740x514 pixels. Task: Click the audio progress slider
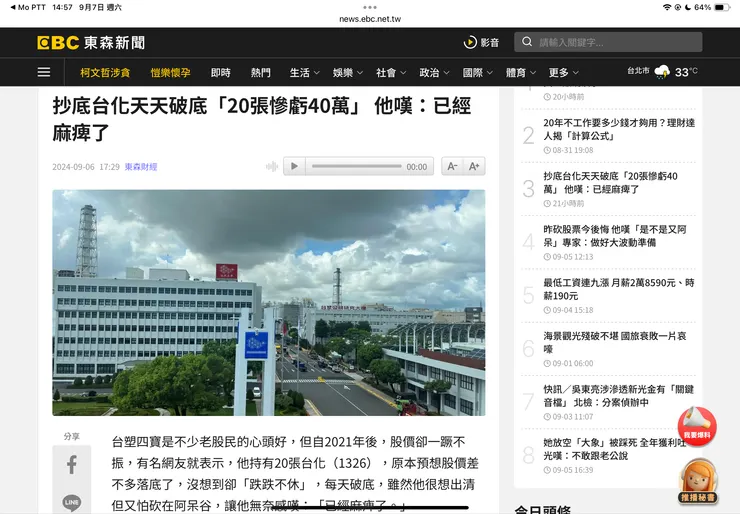(356, 166)
